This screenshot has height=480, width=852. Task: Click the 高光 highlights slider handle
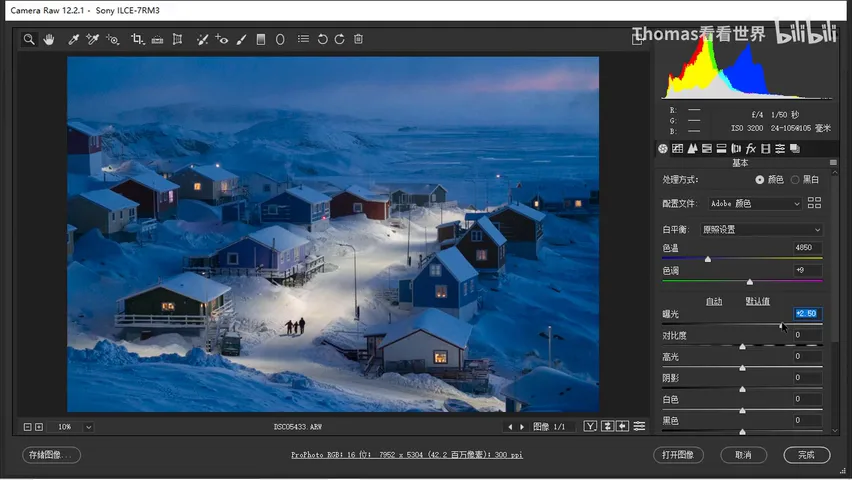[x=742, y=368]
